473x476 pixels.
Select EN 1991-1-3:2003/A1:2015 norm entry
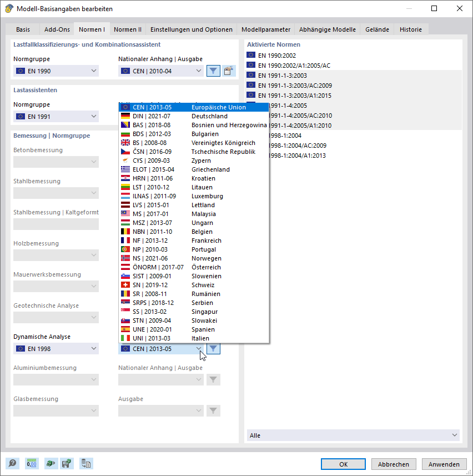click(x=354, y=96)
